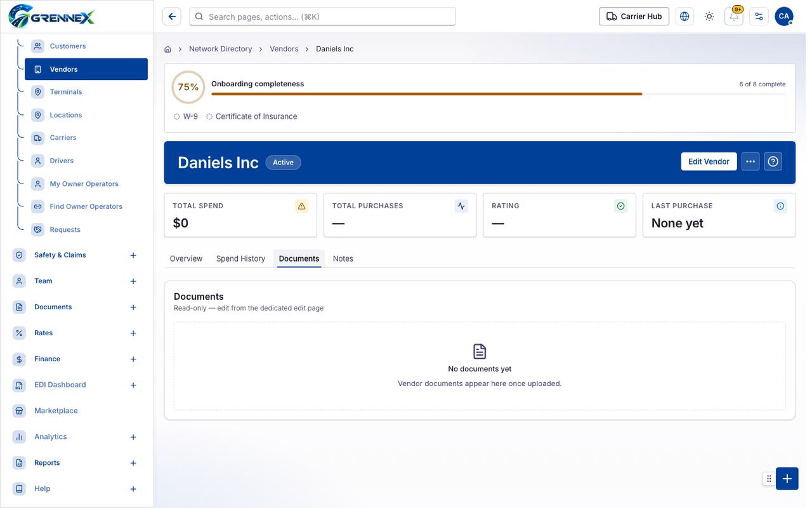Click the Certificate of Insurance checklist item
Viewport: 812px width, 508px height.
pos(252,116)
